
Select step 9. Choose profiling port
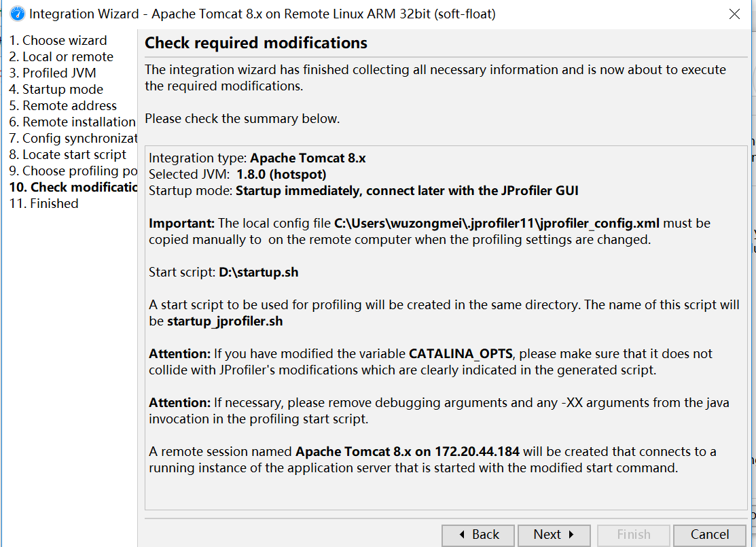(x=73, y=171)
